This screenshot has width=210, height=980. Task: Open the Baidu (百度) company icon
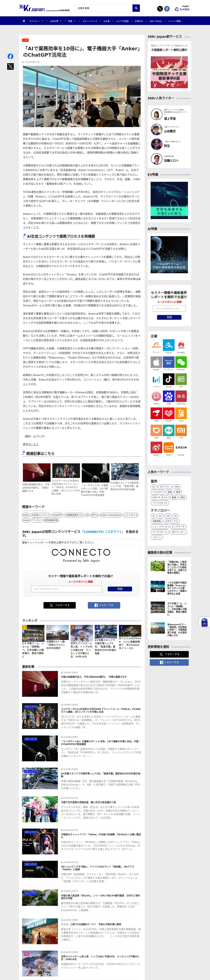[169, 396]
